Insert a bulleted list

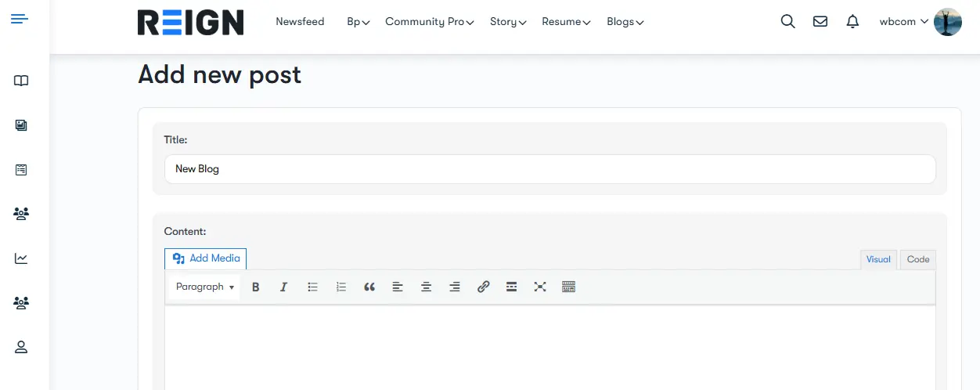pos(312,287)
